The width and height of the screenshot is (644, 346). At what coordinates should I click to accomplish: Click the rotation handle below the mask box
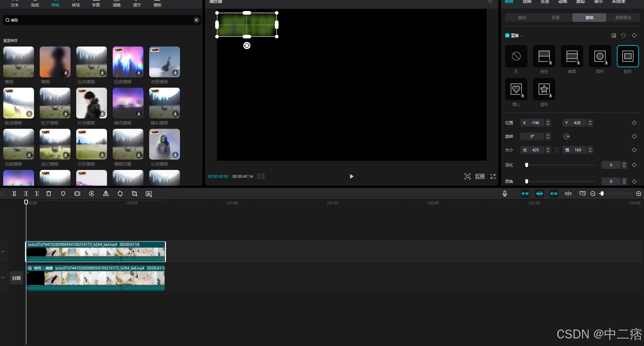tap(247, 45)
